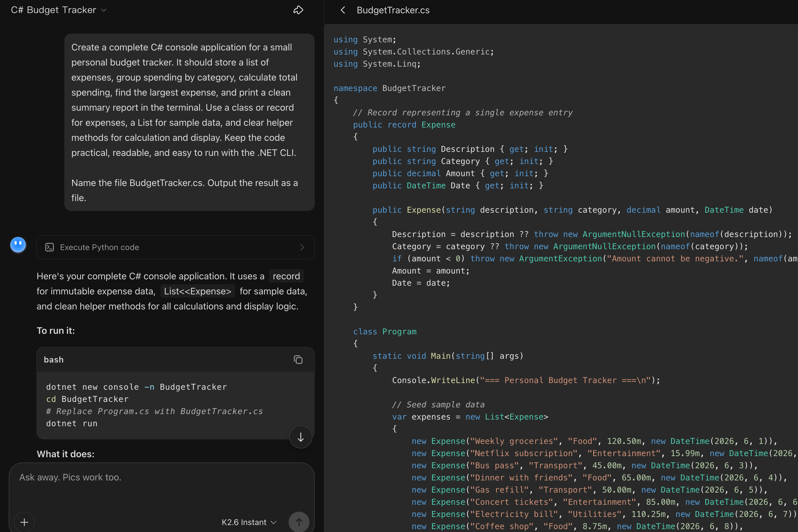Screen dimensions: 798x532
Task: Click the 'Date = date;' code line
Action: (421, 283)
